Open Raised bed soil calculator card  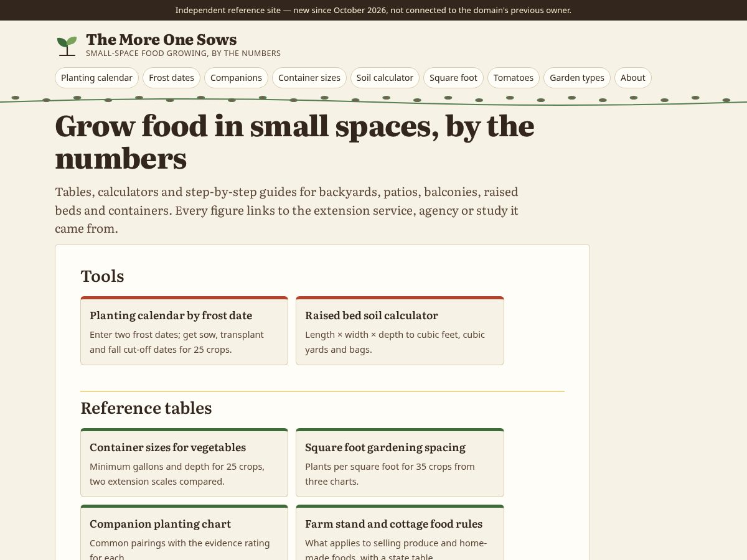(400, 330)
